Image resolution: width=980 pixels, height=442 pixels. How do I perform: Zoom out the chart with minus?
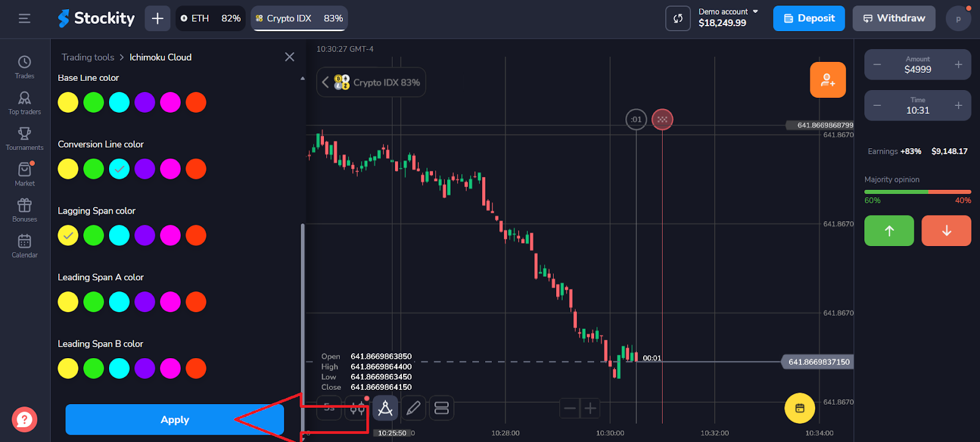point(570,408)
